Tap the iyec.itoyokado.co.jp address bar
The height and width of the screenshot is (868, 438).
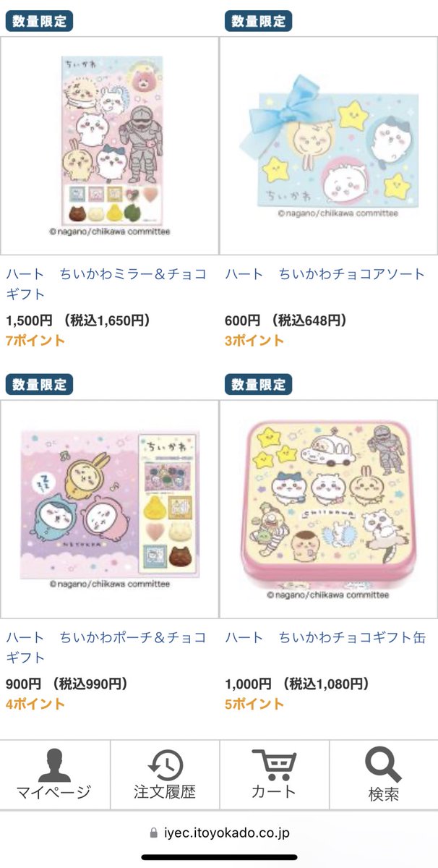[219, 833]
